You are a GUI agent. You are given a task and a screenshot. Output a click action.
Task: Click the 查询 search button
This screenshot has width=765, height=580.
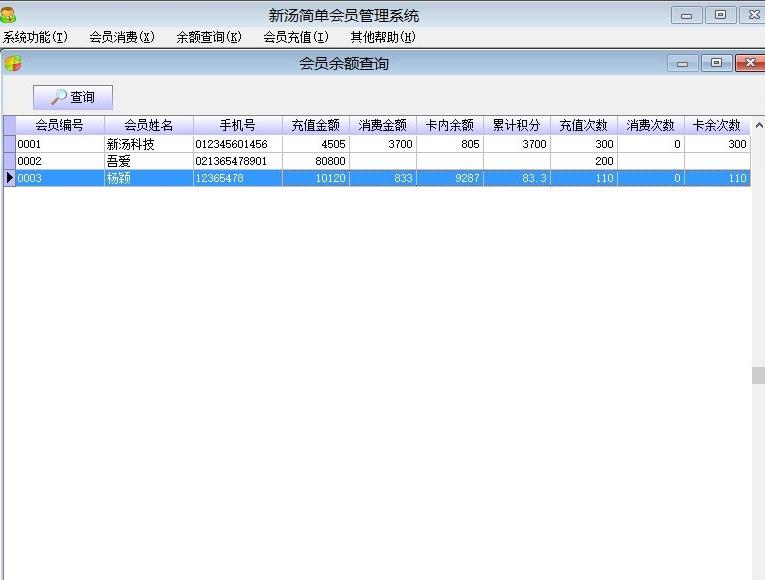pos(73,97)
